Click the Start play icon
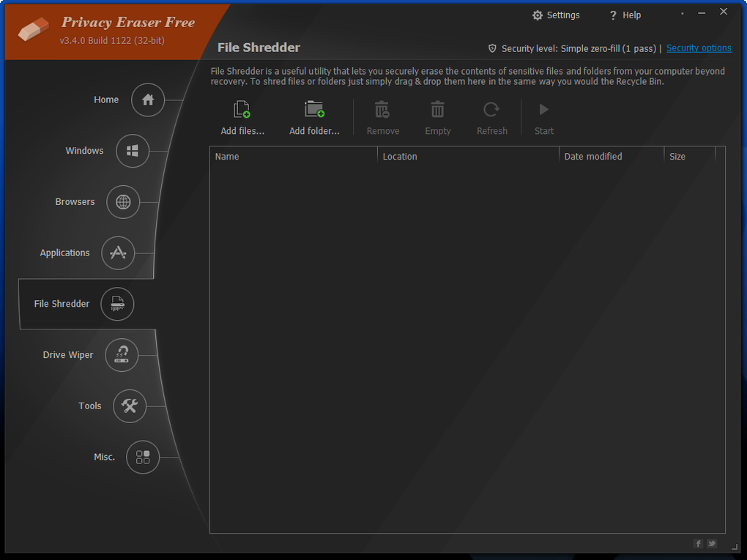This screenshot has width=747, height=560. click(x=543, y=110)
